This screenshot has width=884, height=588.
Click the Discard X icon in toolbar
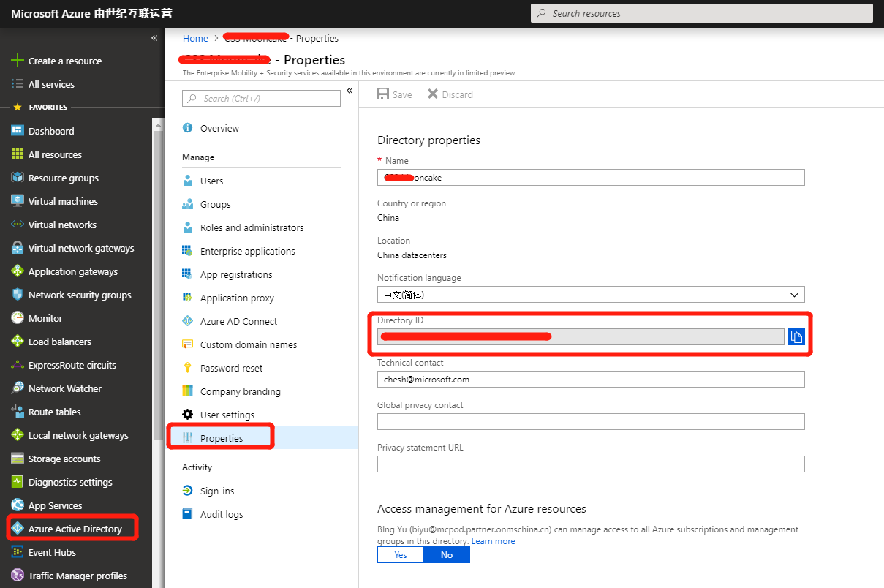tap(433, 94)
